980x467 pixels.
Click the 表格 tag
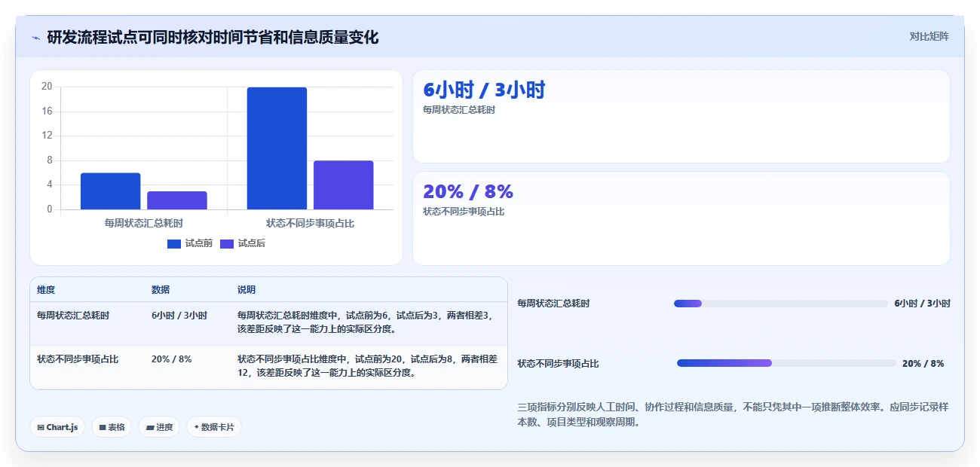pyautogui.click(x=112, y=427)
